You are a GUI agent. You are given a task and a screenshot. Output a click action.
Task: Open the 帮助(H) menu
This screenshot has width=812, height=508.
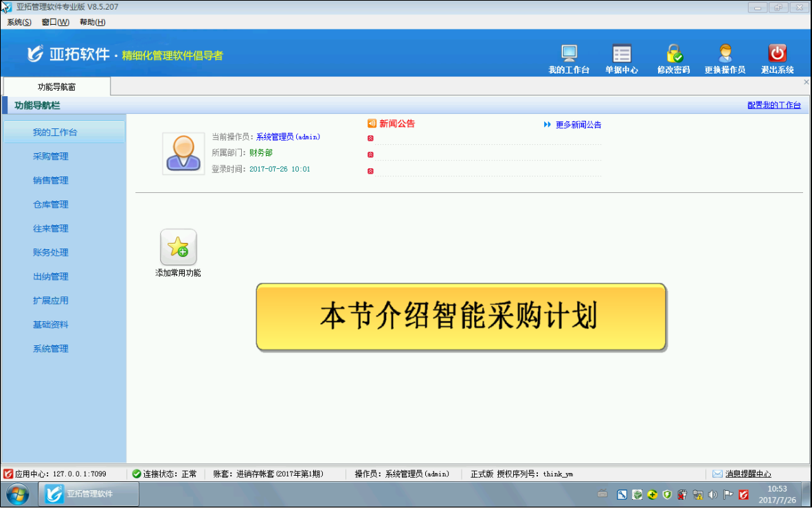point(92,22)
